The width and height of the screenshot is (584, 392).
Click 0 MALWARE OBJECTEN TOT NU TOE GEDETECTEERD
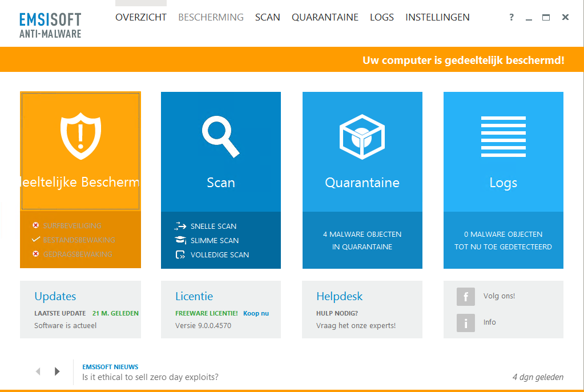coord(503,240)
